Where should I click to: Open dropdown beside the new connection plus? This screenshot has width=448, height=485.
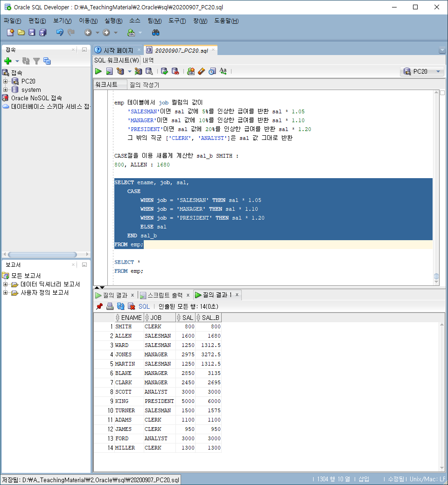17,61
